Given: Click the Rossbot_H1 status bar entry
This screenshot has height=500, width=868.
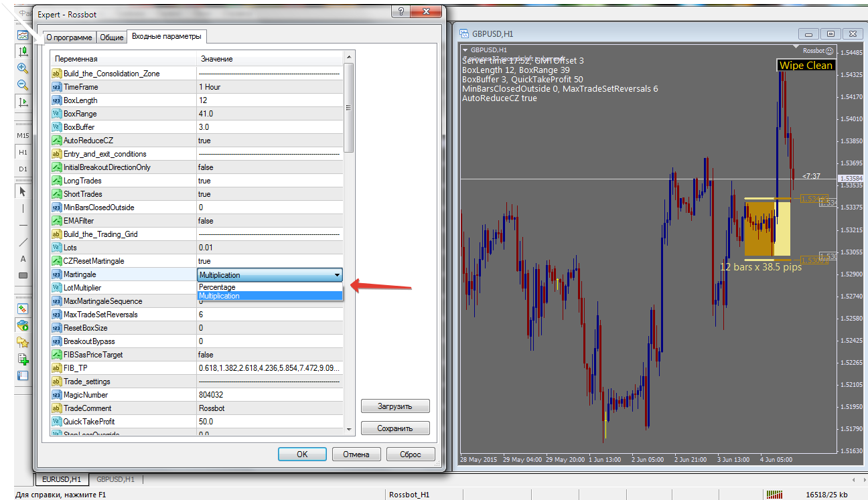Looking at the screenshot, I should coord(410,495).
